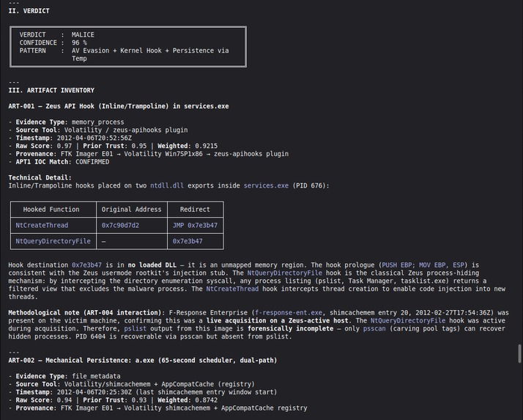Viewport: 523px width, 420px height.
Task: Click the 'Technical Detail:' label
Action: tap(40, 177)
